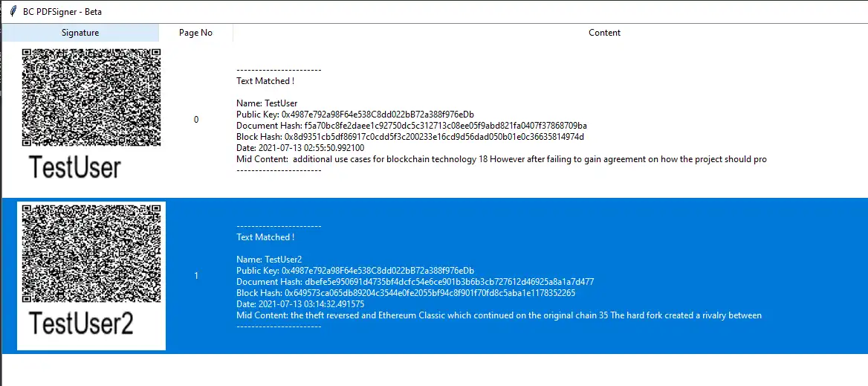Click the Page No column header
The width and height of the screenshot is (868, 386).
[196, 33]
